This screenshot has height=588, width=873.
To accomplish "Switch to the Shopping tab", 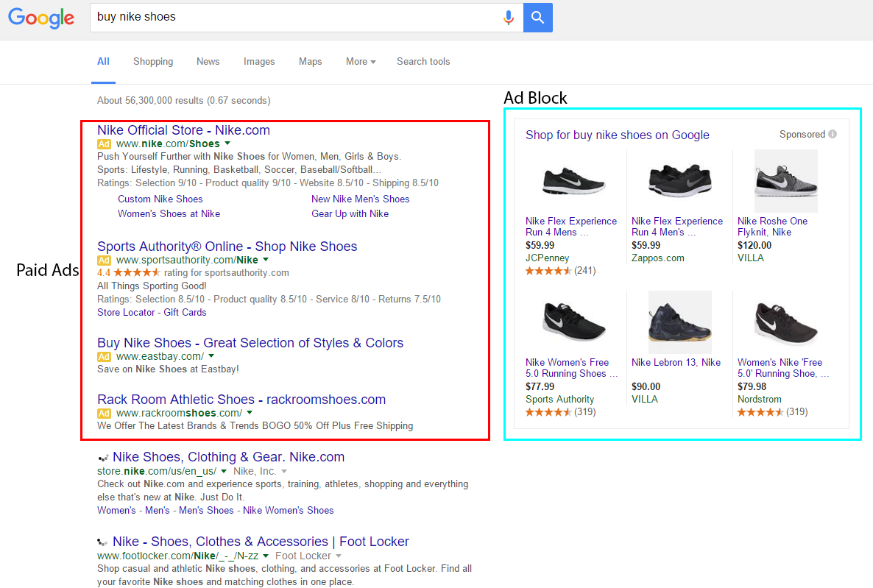I will click(153, 62).
